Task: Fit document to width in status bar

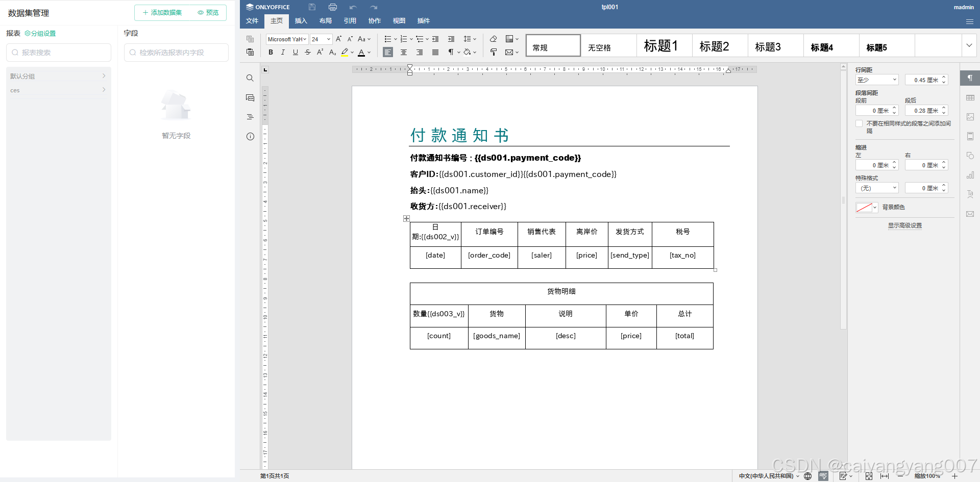Action: [x=885, y=476]
